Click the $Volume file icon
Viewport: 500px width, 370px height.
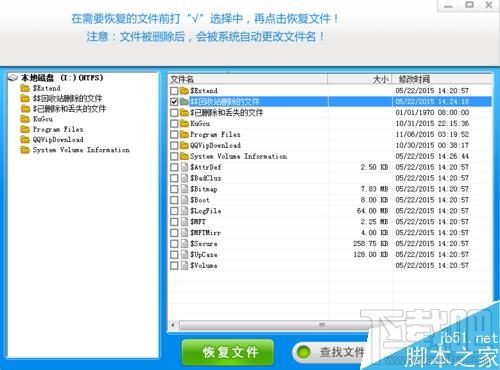pos(184,266)
